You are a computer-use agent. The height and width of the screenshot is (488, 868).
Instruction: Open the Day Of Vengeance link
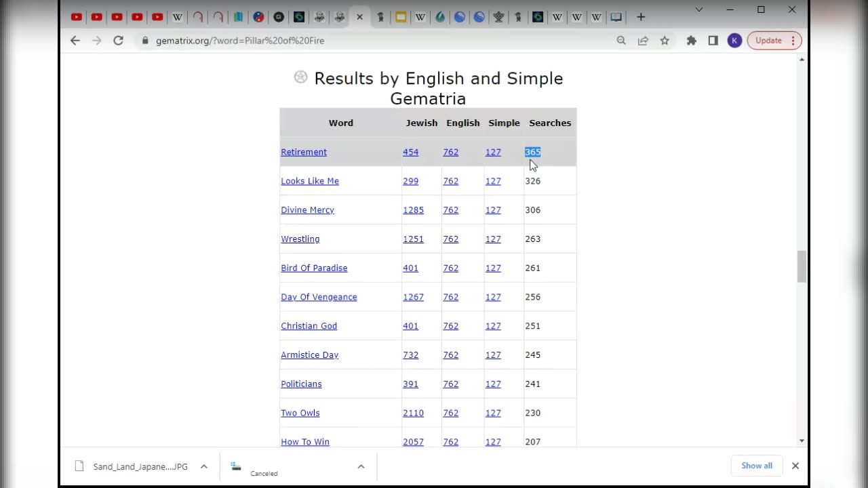tap(319, 297)
